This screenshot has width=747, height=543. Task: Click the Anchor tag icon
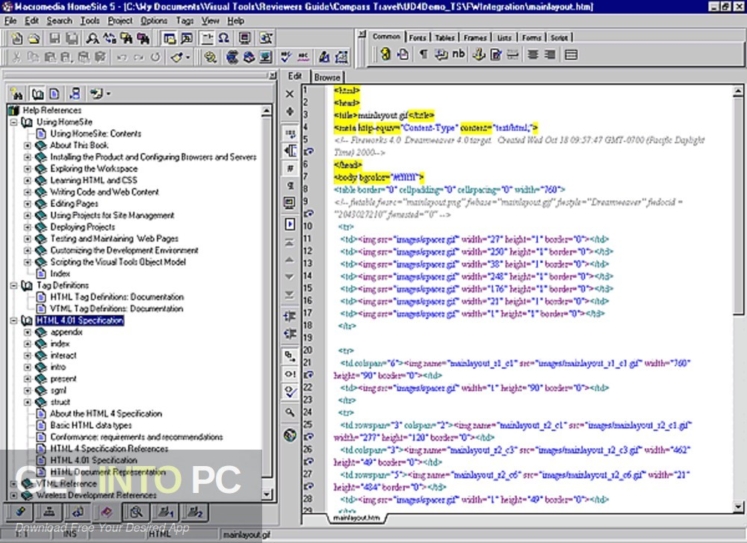click(478, 55)
